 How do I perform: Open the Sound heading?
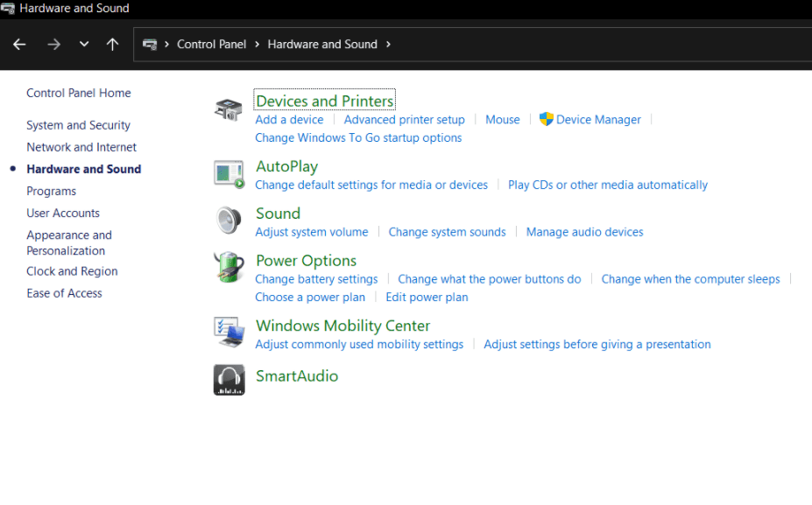[278, 214]
